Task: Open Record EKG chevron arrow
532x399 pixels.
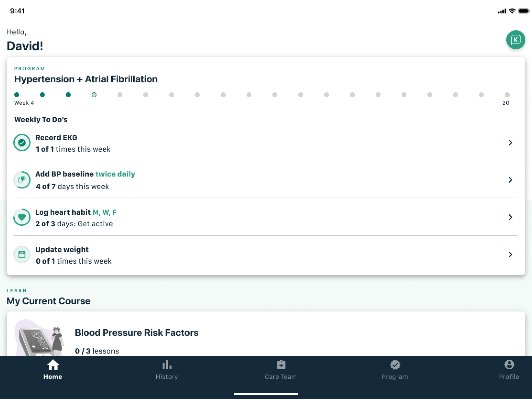Action: click(x=510, y=143)
